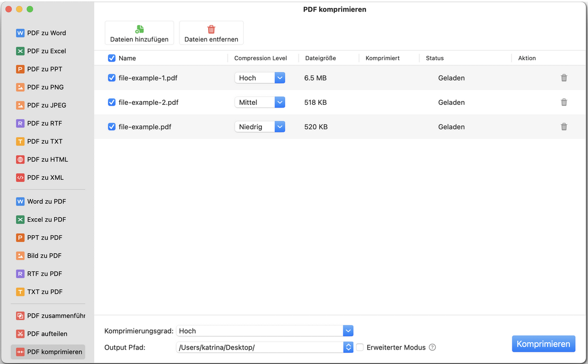Click the trash icon for file-example-1.pdf
Screen dimensions: 588x364
tap(564, 78)
